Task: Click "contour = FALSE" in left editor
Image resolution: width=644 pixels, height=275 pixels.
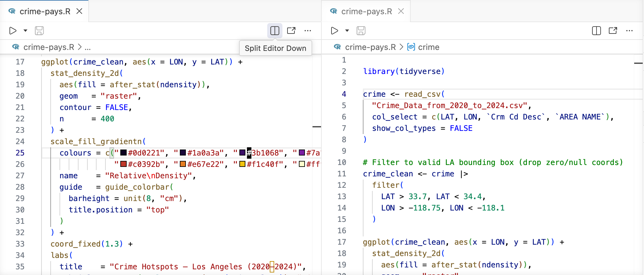Action: (94, 107)
